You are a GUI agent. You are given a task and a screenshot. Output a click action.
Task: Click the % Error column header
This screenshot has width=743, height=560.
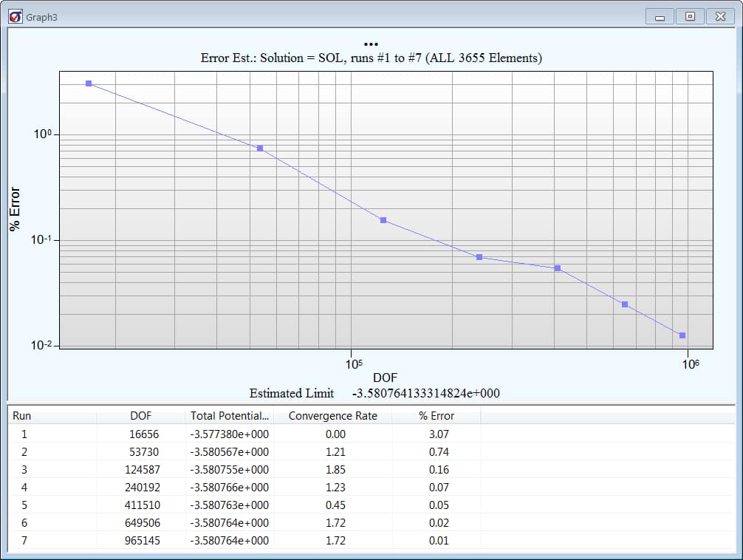click(436, 416)
